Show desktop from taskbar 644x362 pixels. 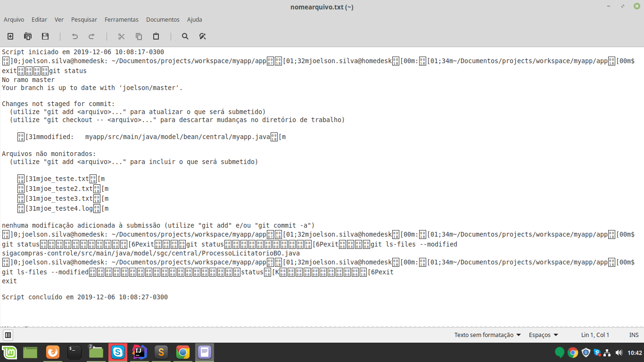coord(30,352)
